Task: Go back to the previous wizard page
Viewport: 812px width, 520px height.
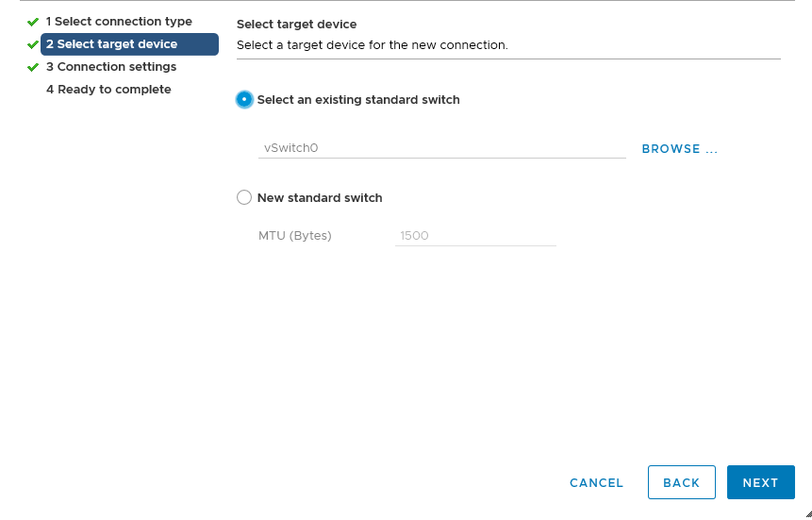Action: tap(682, 482)
